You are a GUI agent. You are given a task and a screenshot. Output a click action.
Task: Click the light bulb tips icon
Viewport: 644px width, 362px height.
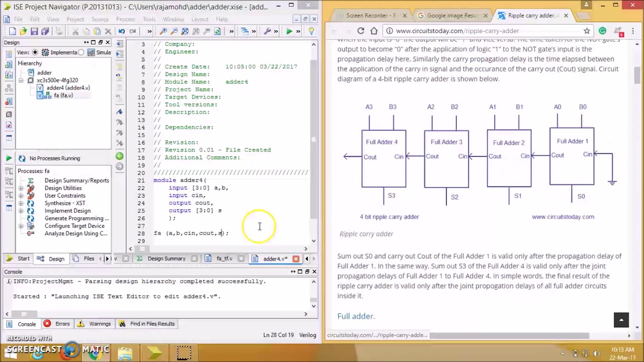tap(311, 31)
